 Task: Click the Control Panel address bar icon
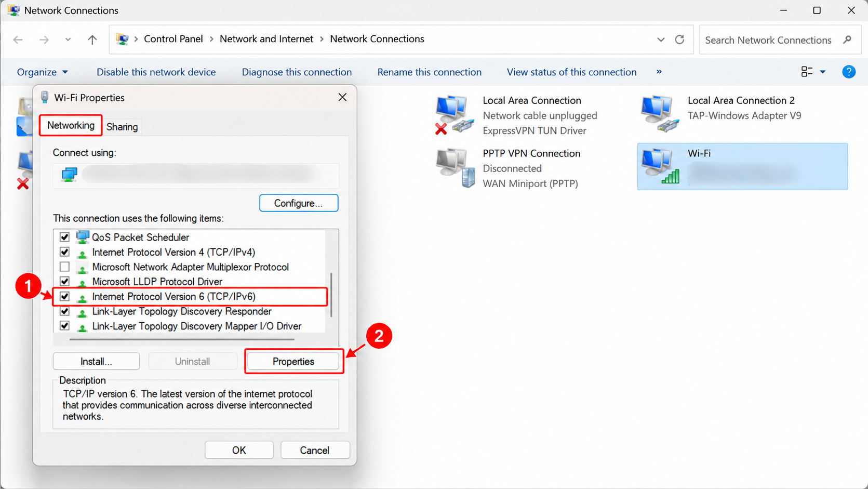[122, 39]
